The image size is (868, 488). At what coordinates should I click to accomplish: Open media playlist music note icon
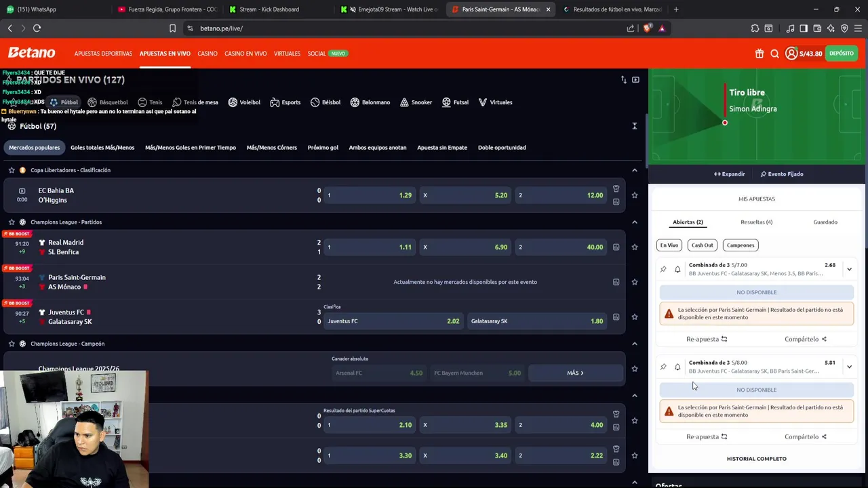pos(790,28)
